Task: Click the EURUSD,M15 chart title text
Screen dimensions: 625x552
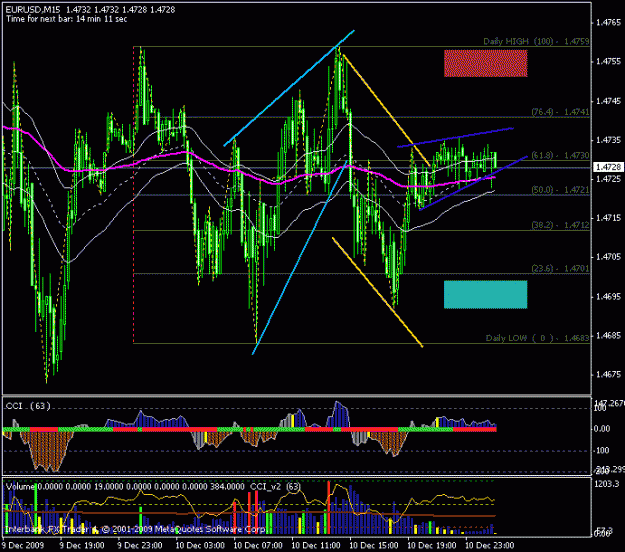Action: [33, 10]
